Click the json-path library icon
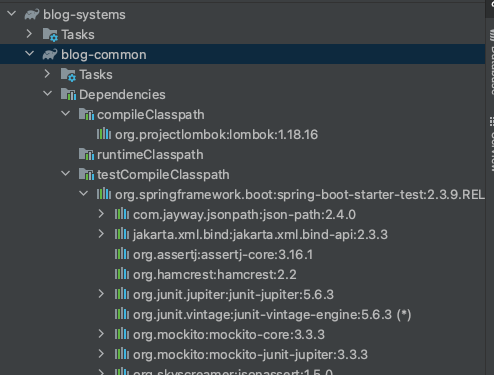The width and height of the screenshot is (494, 375). pos(122,214)
